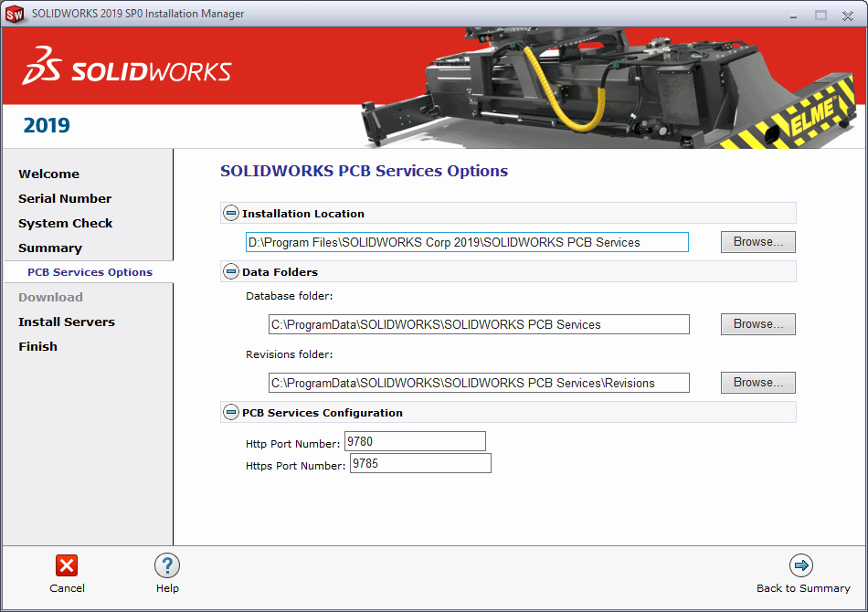
Task: Select the Download step in sidebar
Action: click(50, 297)
